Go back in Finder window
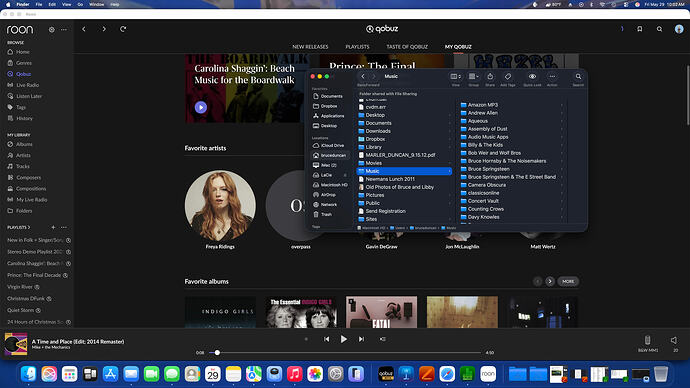Viewport: 690px width, 388px height. click(363, 77)
